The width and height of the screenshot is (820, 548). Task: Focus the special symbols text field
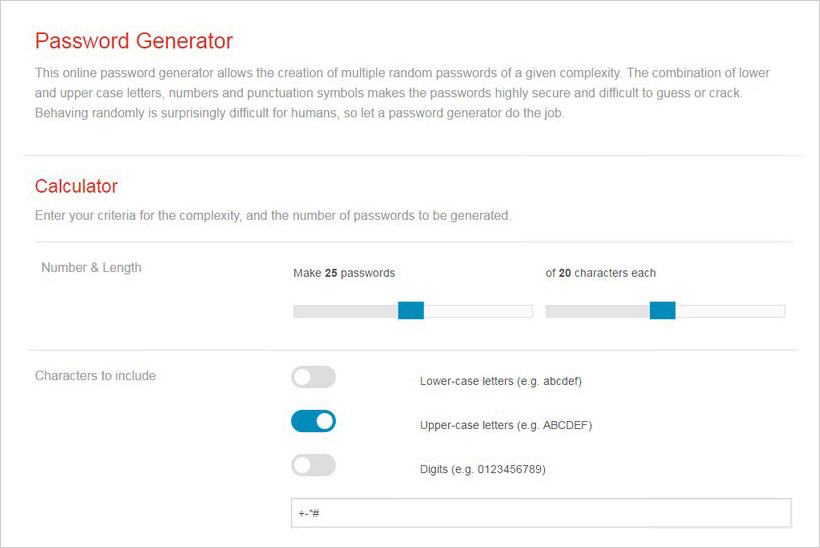541,513
